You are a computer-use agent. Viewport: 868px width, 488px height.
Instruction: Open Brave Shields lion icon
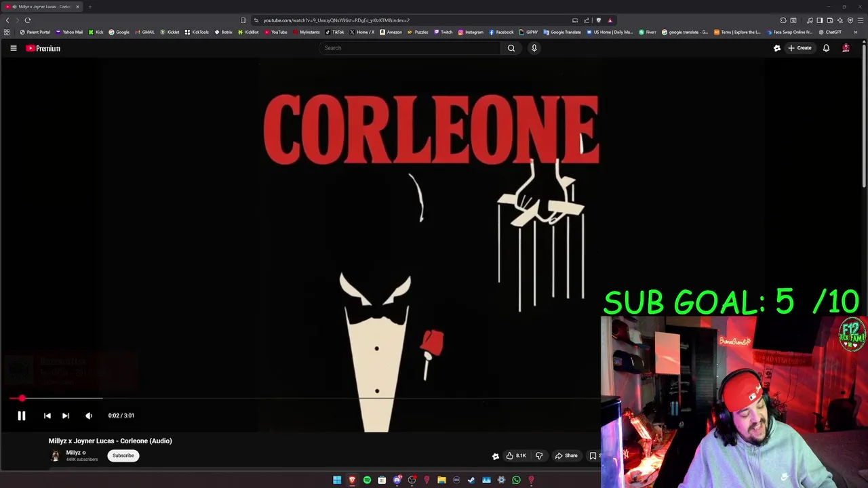point(598,20)
